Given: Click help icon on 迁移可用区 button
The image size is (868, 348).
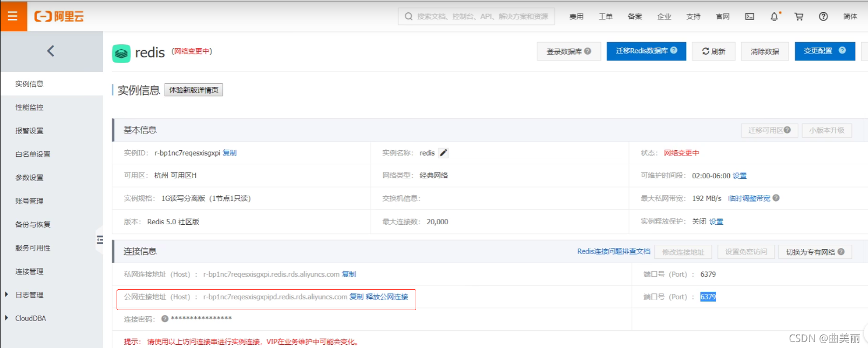Looking at the screenshot, I should click(787, 130).
